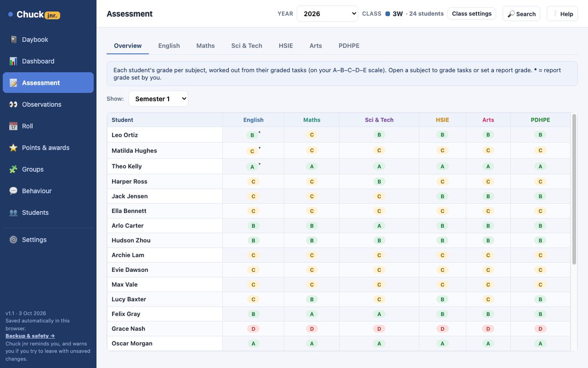
Task: Click the Observations eyes icon
Action: pos(13,105)
